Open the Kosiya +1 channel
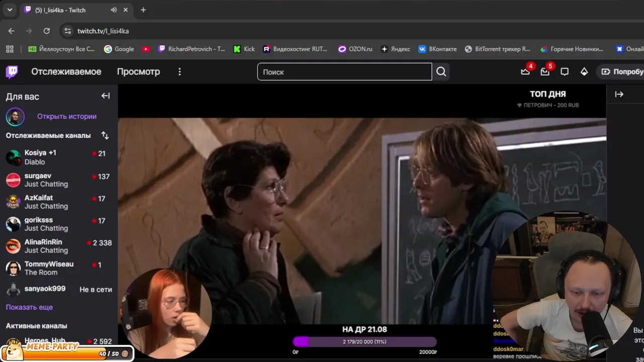 click(x=59, y=157)
